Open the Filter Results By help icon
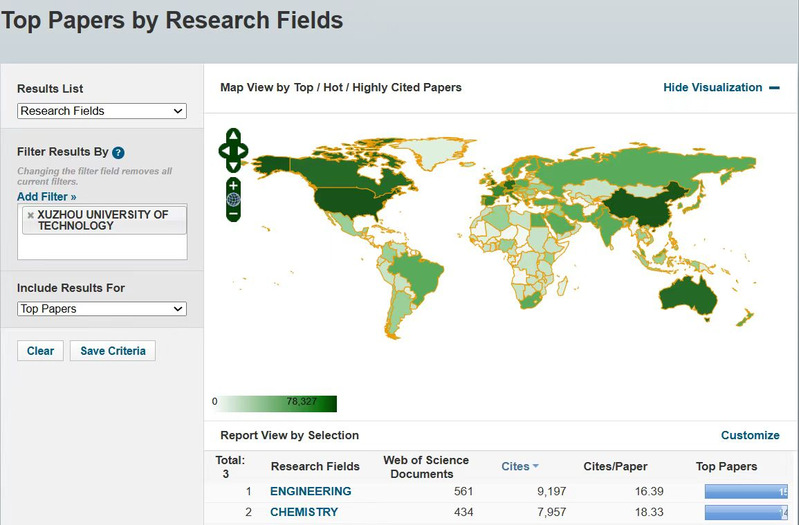The image size is (799, 525). [118, 153]
